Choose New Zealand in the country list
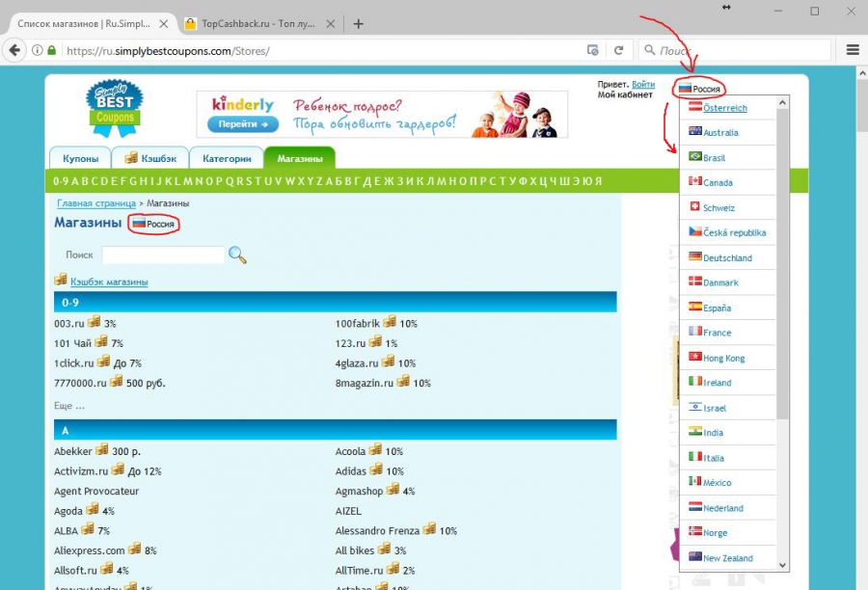 (x=728, y=558)
